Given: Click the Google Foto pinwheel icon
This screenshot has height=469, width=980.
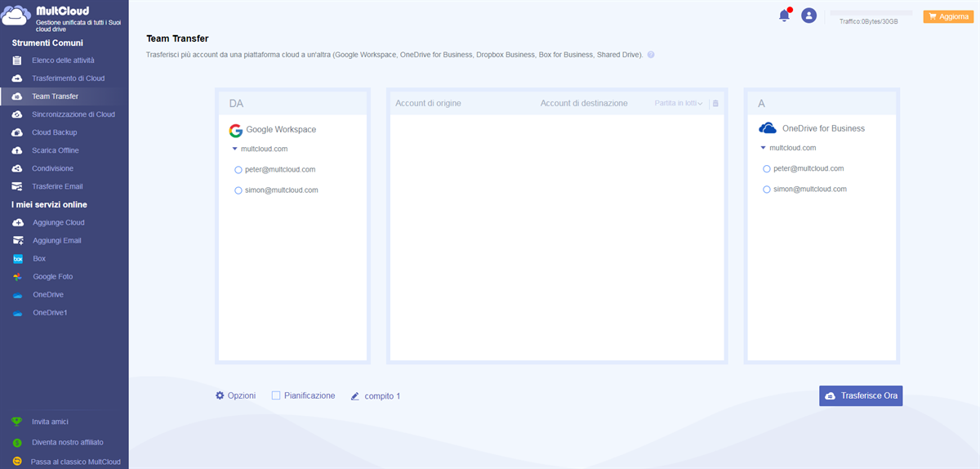Looking at the screenshot, I should (17, 276).
